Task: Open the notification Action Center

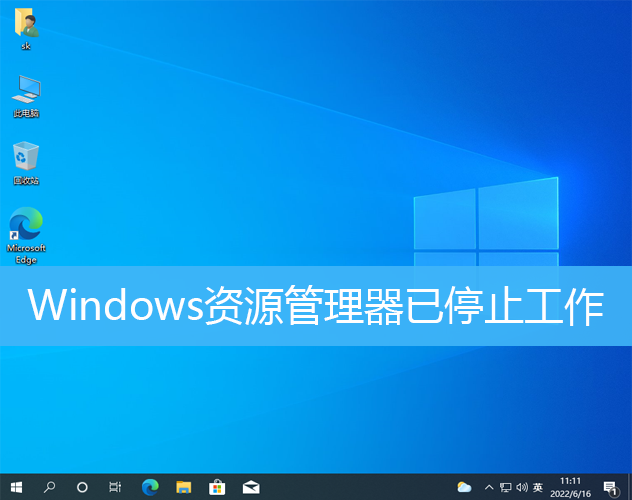Action: [x=610, y=487]
